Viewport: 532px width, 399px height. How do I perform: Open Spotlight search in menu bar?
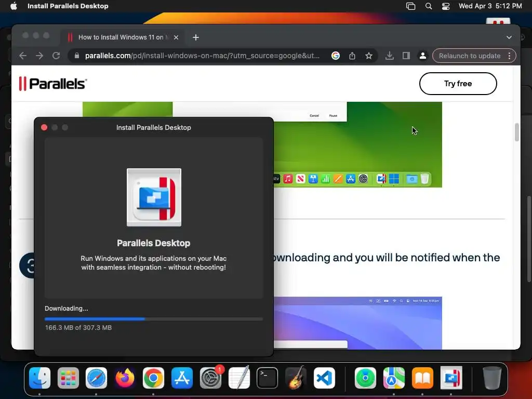(429, 6)
